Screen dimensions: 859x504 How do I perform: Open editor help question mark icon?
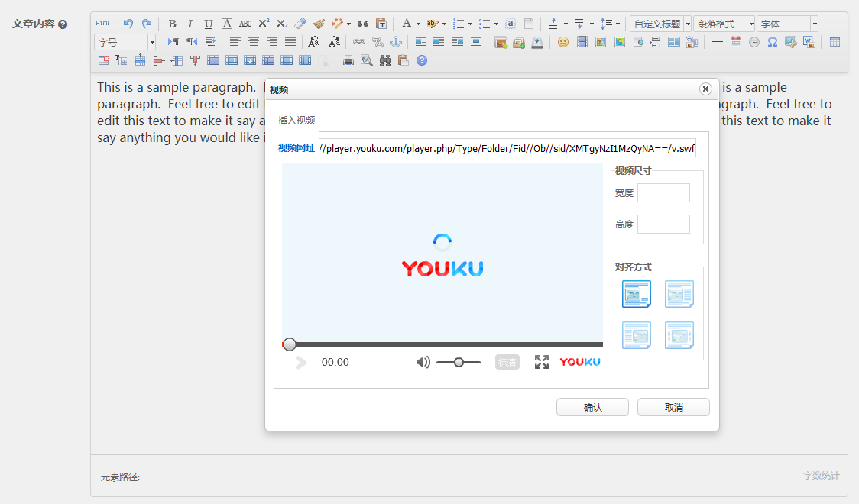pos(421,61)
